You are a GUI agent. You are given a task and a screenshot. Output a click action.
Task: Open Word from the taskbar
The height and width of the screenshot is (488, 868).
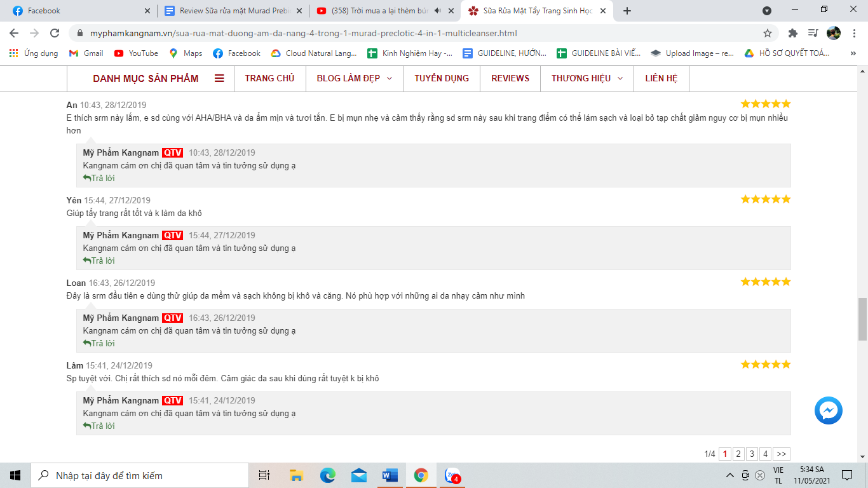pyautogui.click(x=390, y=475)
